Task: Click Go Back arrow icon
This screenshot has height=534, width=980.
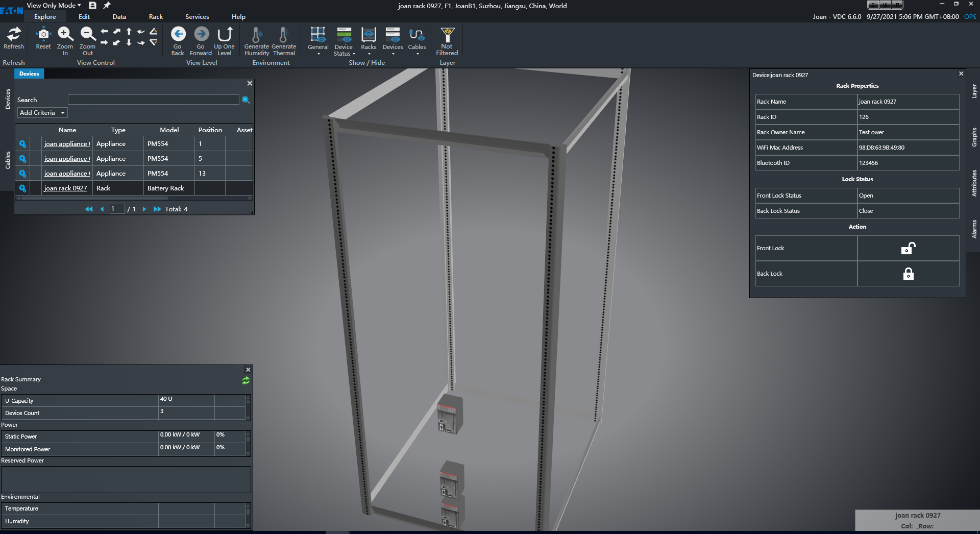Action: click(178, 35)
